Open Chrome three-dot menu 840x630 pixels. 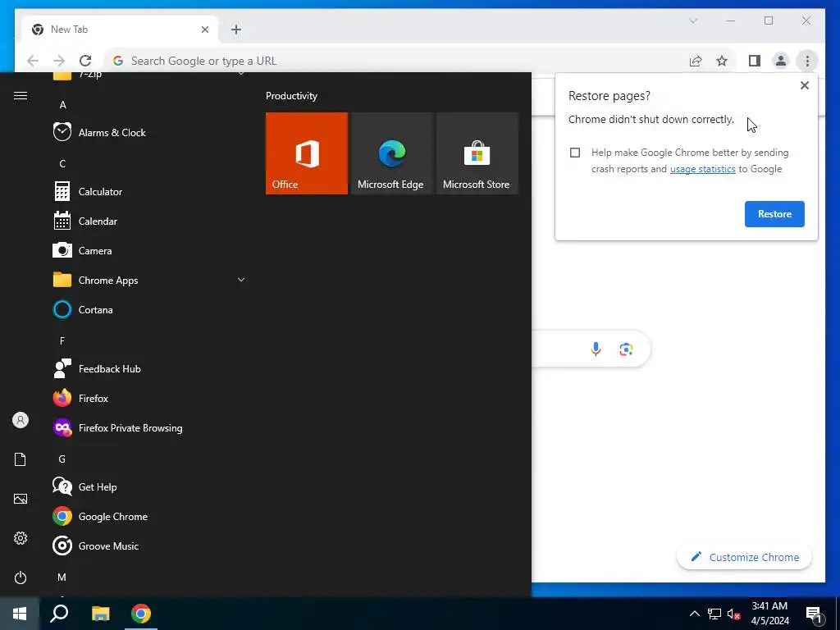[807, 61]
